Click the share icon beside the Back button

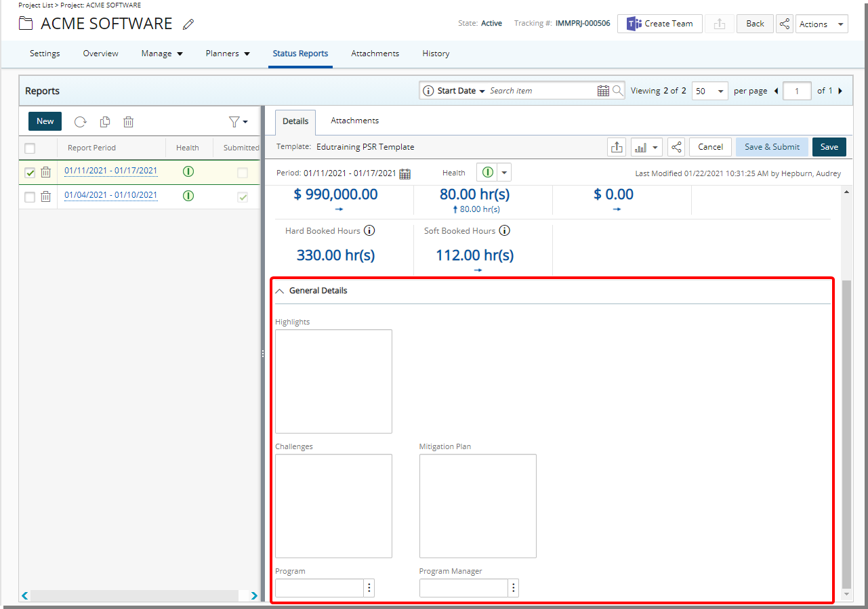(x=784, y=24)
